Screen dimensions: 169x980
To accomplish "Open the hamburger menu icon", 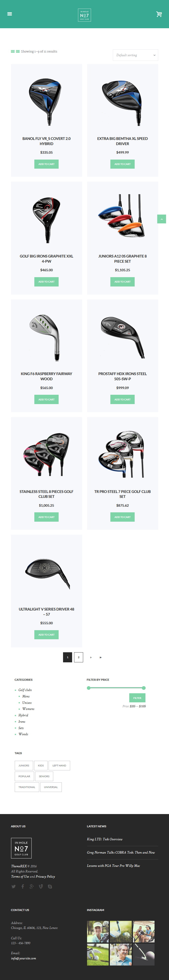I will (10, 14).
